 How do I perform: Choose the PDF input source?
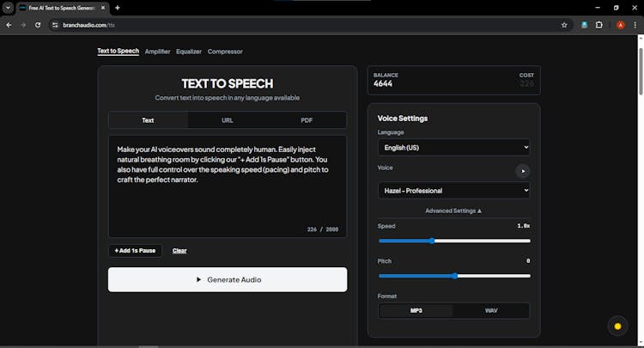coord(307,120)
